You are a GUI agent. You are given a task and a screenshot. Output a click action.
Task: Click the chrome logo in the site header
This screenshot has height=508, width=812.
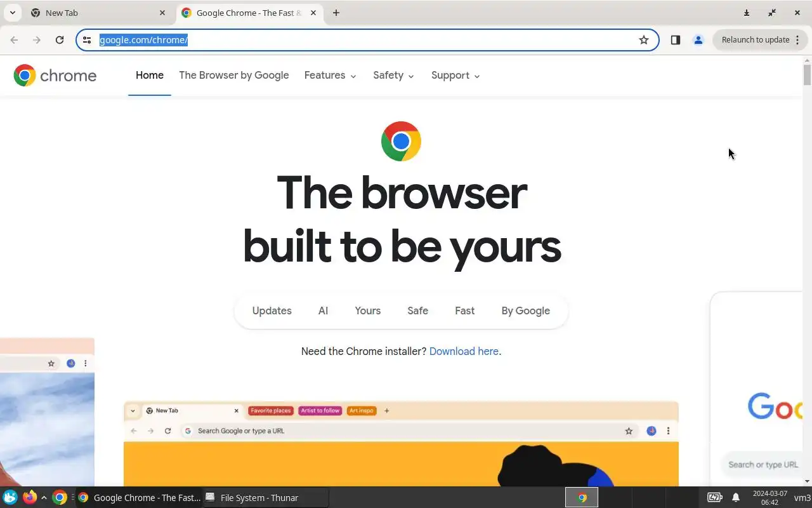[55, 76]
